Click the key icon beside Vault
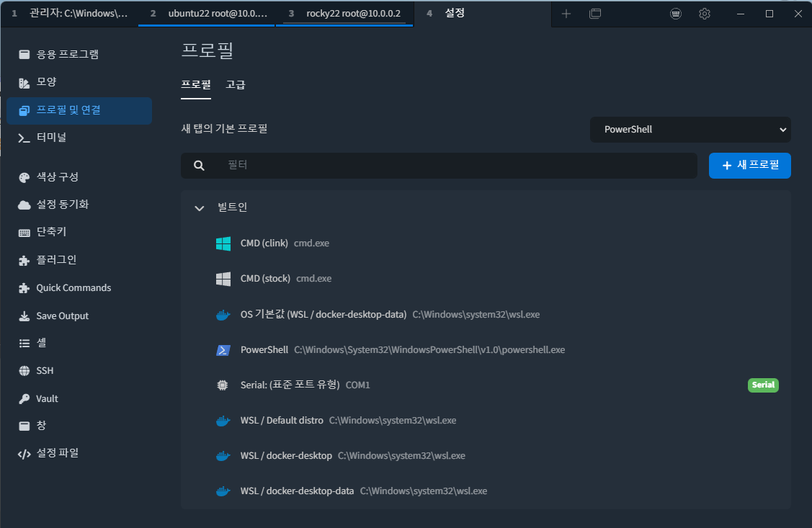Viewport: 812px width, 528px height. click(24, 398)
